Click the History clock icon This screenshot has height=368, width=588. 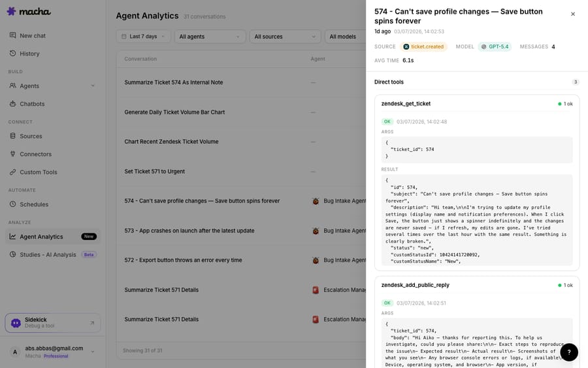click(x=13, y=53)
